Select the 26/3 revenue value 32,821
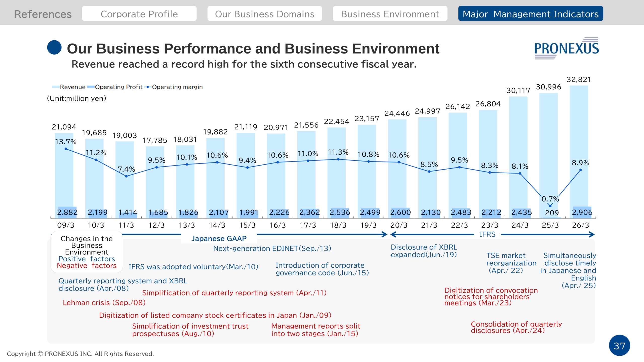Screen dimensions: 644x362 point(579,79)
